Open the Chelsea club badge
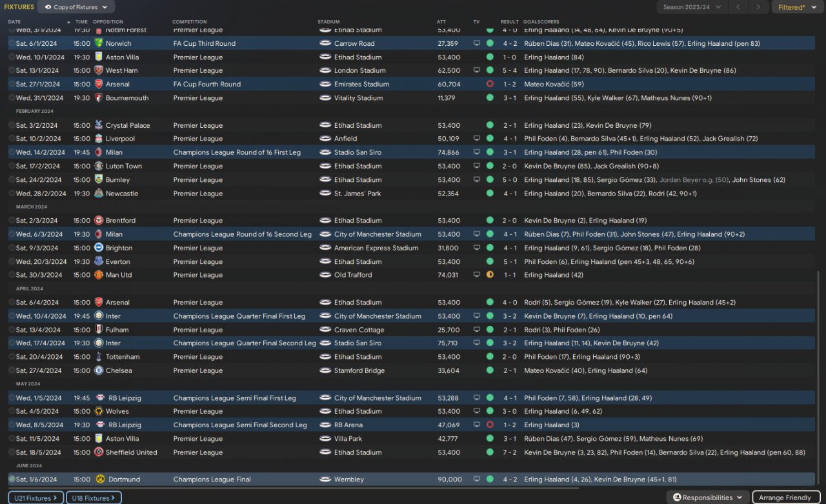The image size is (826, 504). (x=99, y=370)
